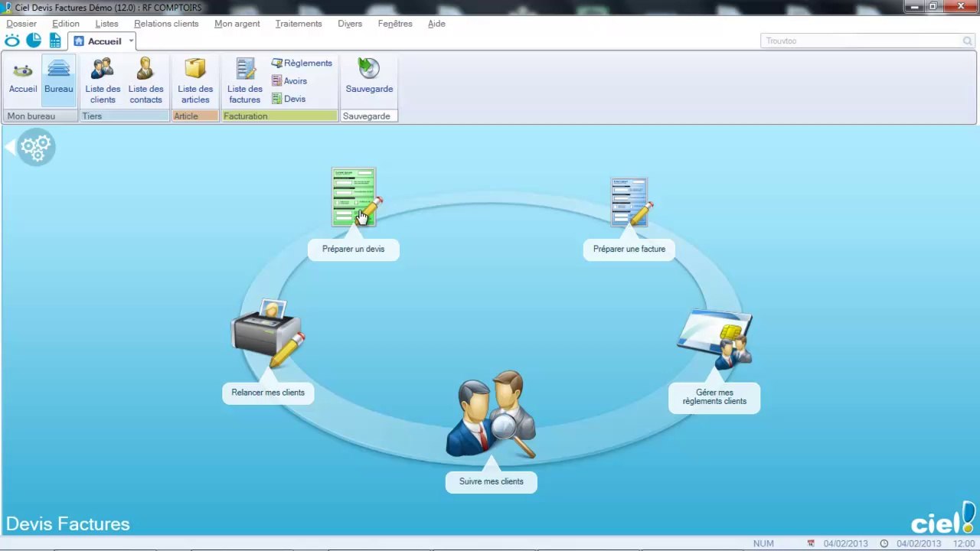This screenshot has height=551, width=980.
Task: Open Règlements in Facturation group
Action: [302, 63]
